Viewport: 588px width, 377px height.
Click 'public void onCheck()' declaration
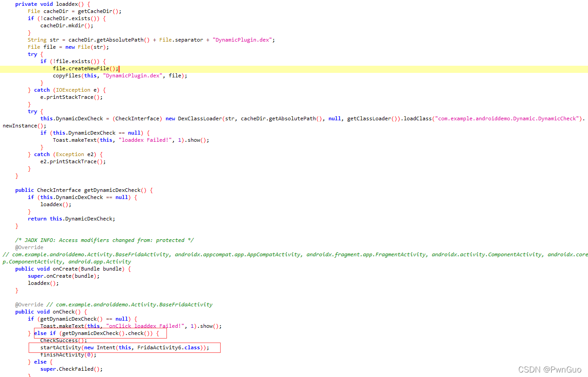coord(51,312)
